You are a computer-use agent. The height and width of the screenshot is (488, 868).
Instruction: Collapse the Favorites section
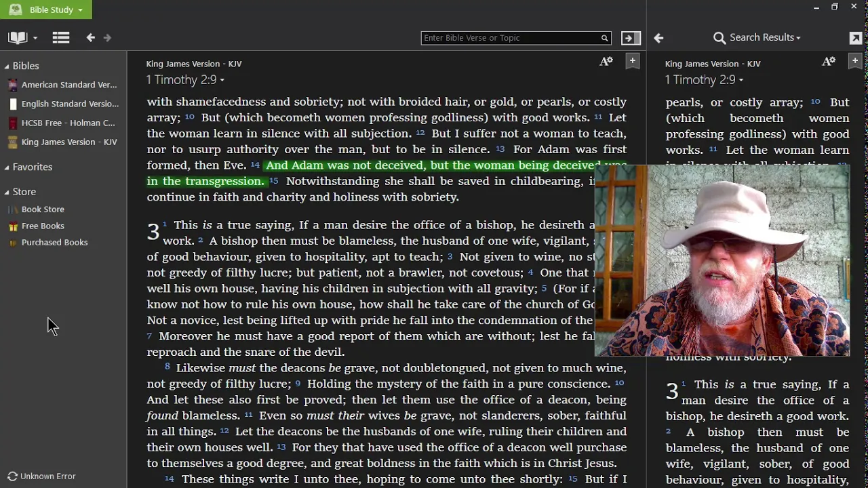click(28, 167)
